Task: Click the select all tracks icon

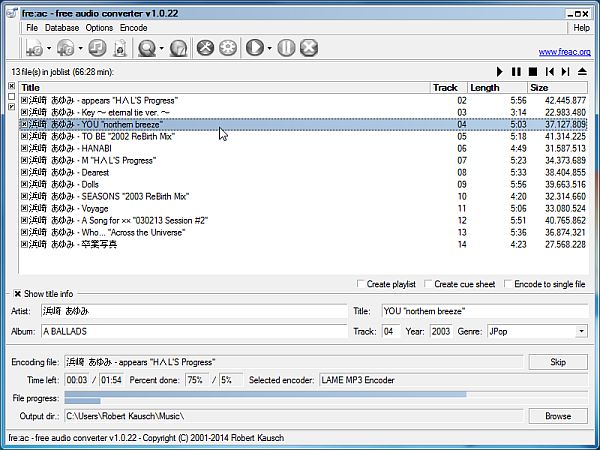Action: pyautogui.click(x=11, y=86)
